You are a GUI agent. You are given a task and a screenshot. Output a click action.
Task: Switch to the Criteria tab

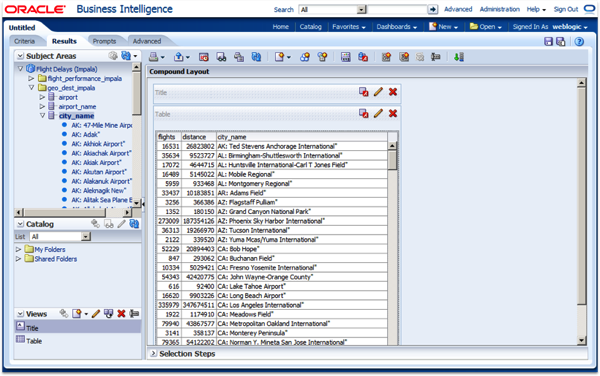[x=24, y=41]
